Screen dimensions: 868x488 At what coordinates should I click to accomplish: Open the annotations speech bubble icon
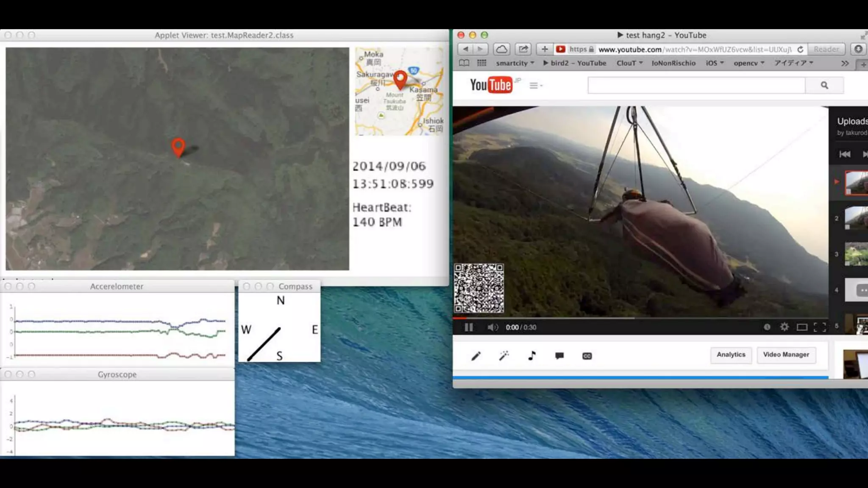(x=559, y=356)
